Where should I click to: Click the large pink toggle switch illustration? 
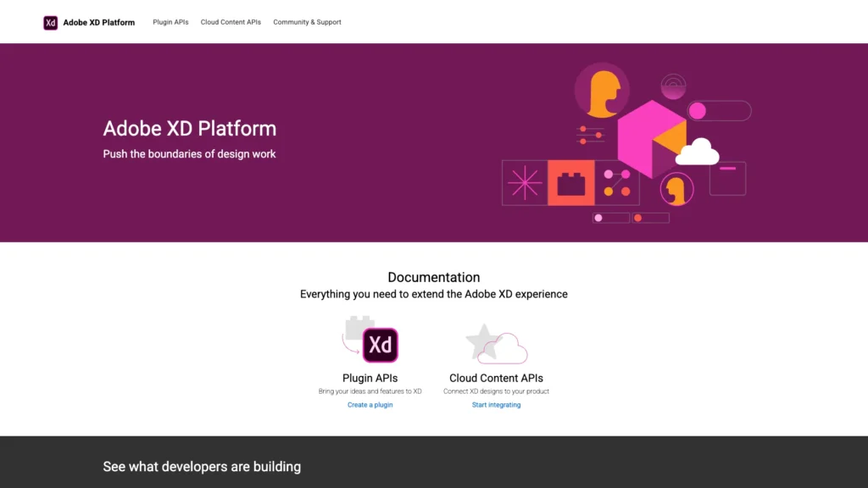718,111
